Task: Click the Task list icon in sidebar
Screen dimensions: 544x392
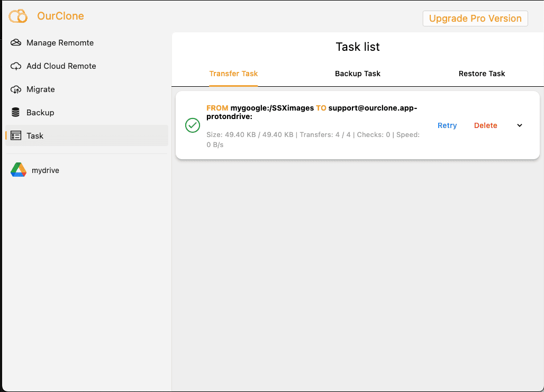Action: pos(16,135)
